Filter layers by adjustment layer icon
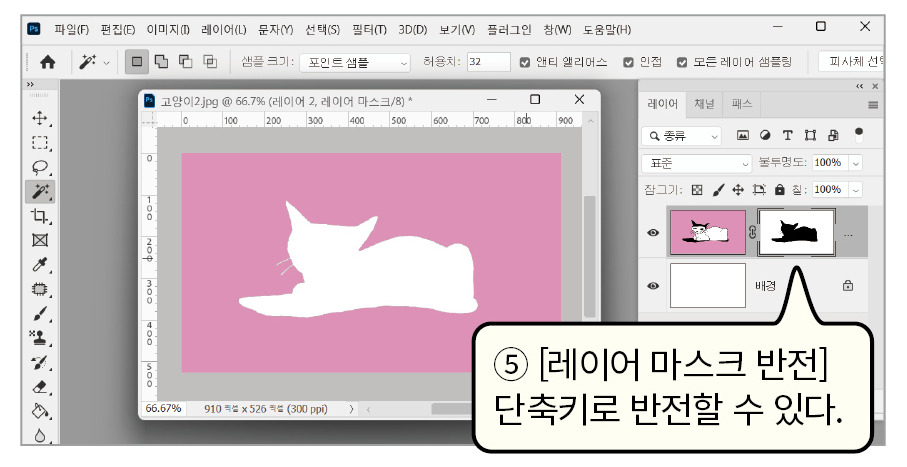 [x=765, y=135]
